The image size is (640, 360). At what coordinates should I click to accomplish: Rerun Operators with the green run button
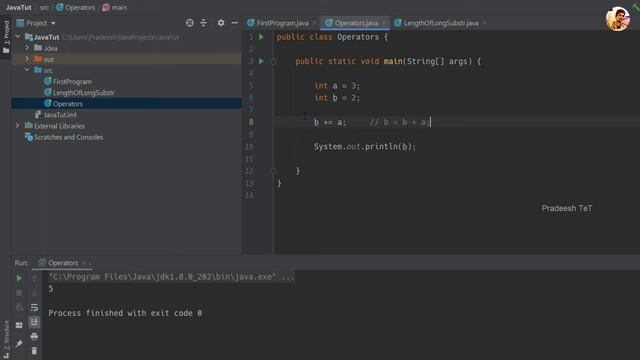(x=19, y=278)
